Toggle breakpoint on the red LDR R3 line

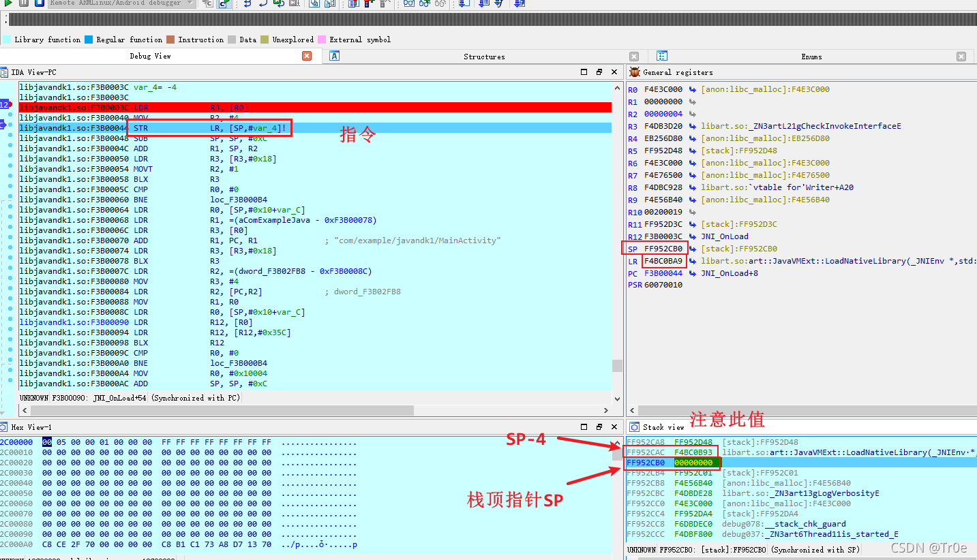(5, 105)
